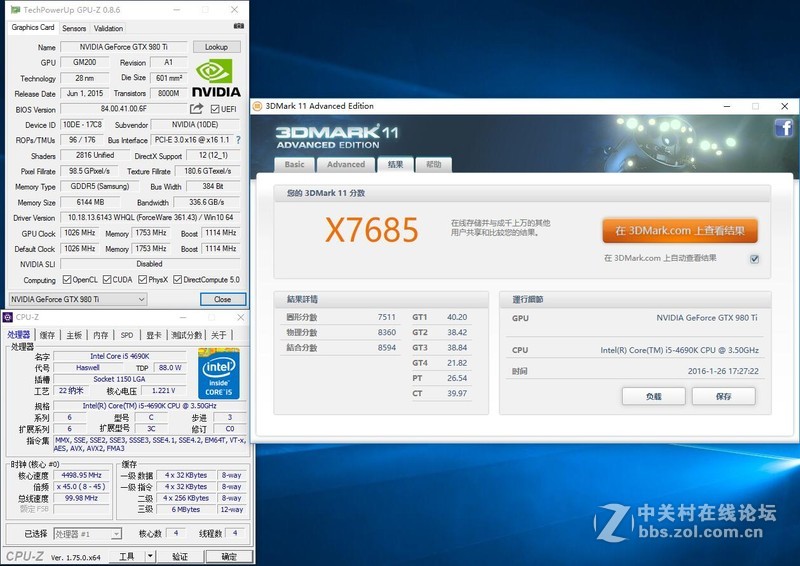
Task: Click the NVIDIA logo in GPU-Z
Action: point(216,78)
